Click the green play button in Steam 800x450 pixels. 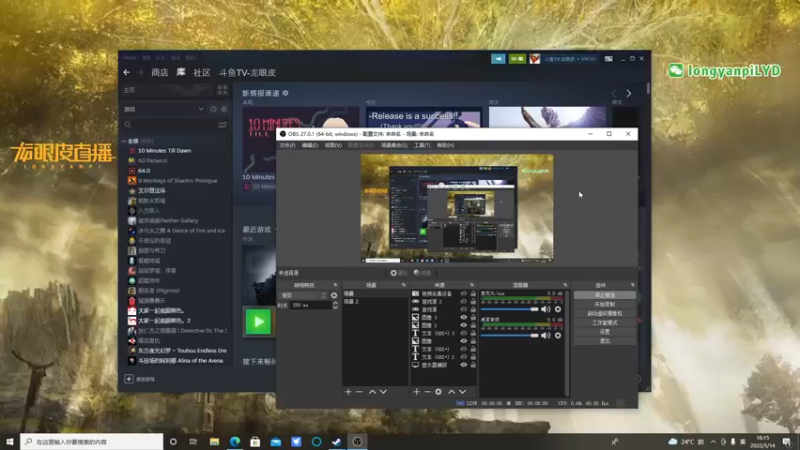[x=258, y=322]
